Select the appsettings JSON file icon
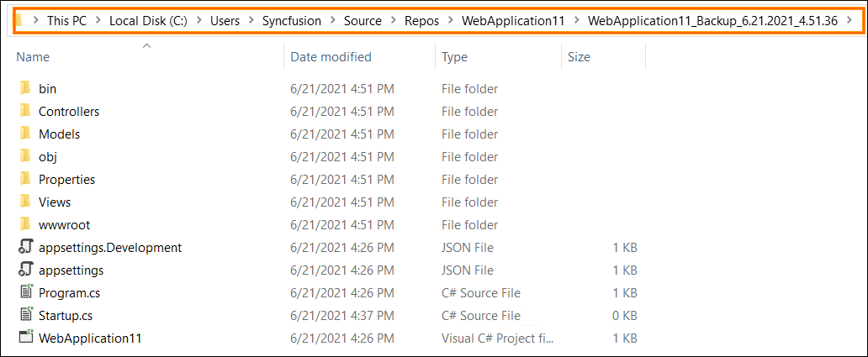Viewport: 868px width, 357px height. (25, 270)
